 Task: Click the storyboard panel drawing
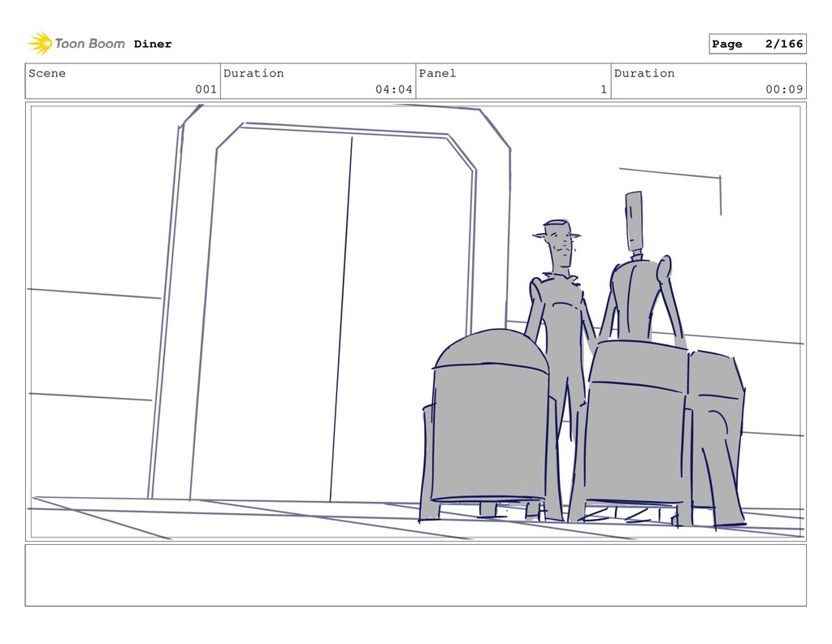tap(415, 322)
